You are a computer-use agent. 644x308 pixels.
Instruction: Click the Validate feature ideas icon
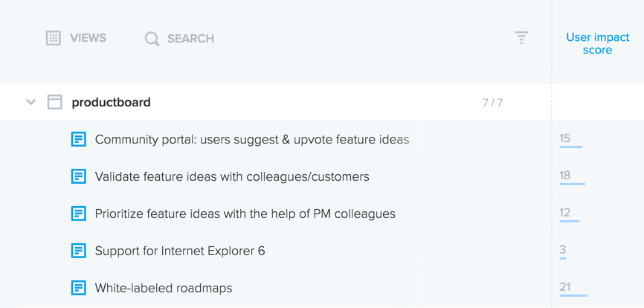coord(78,176)
